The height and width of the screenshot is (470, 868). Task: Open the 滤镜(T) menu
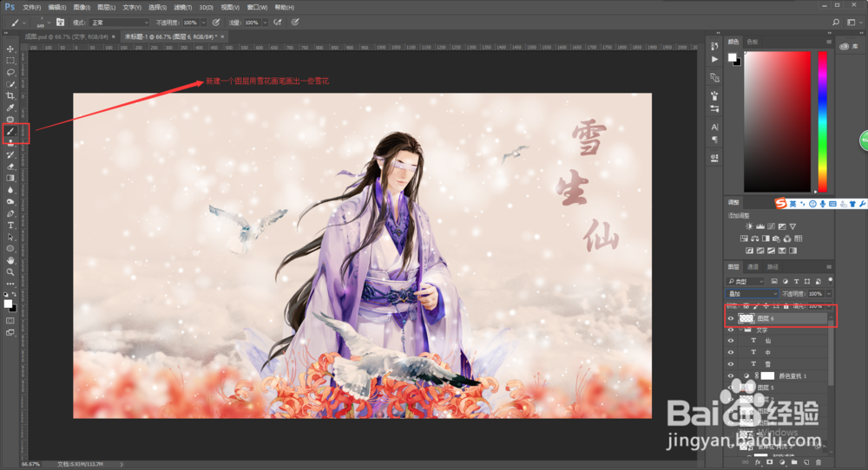tap(182, 7)
